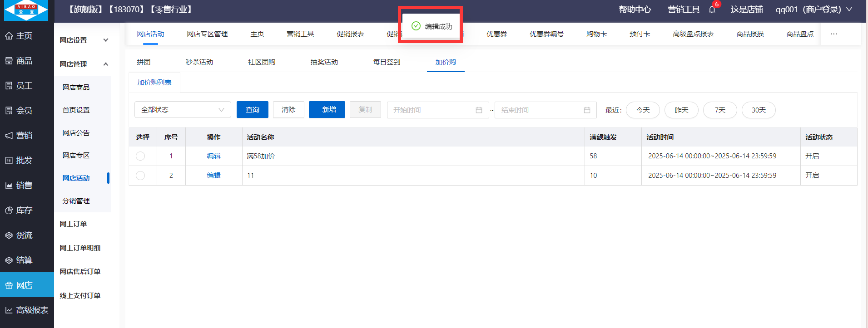Open the 全部状态 status dropdown
868x328 pixels.
coord(183,110)
